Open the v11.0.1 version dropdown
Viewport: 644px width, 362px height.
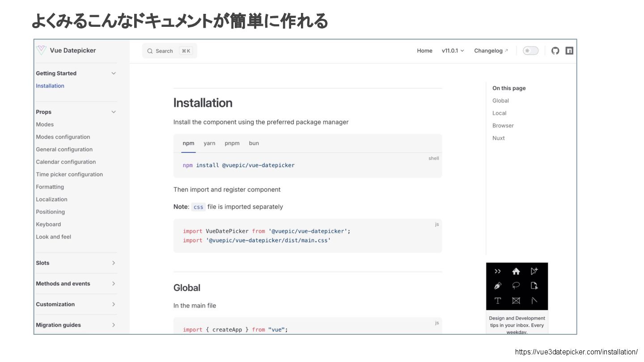tap(453, 51)
